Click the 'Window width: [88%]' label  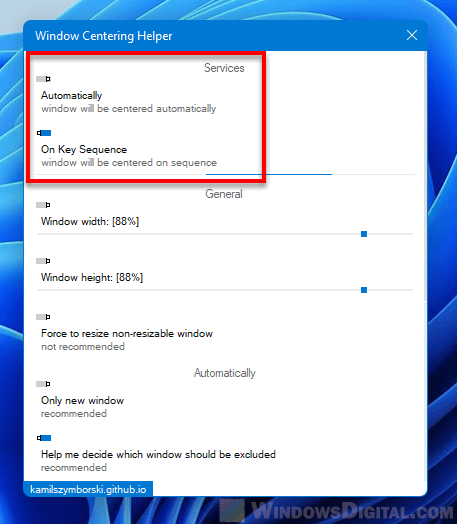pos(90,221)
